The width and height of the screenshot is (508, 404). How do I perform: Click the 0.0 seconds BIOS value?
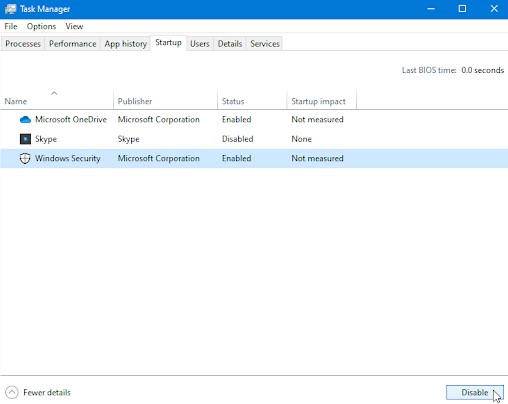pyautogui.click(x=483, y=70)
